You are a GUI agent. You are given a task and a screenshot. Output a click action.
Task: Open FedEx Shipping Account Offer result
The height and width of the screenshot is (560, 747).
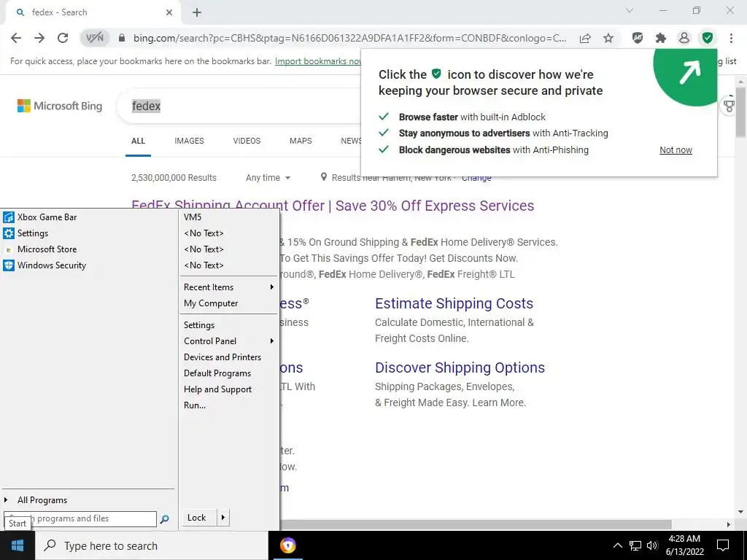click(333, 206)
